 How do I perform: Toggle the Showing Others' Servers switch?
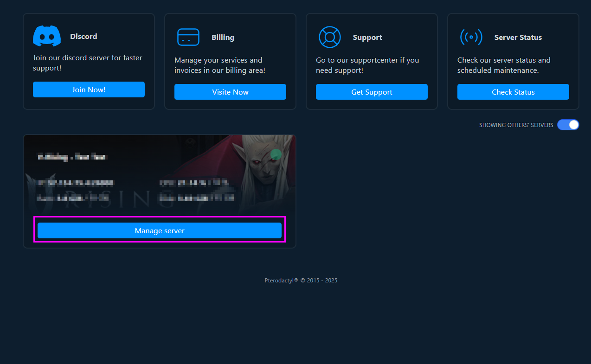568,125
